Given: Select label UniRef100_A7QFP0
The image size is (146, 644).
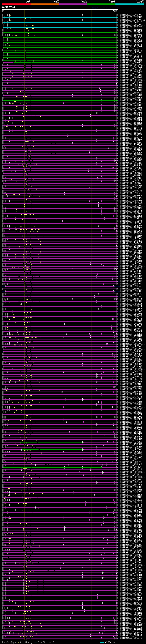Looking at the screenshot, I should point(131,608).
